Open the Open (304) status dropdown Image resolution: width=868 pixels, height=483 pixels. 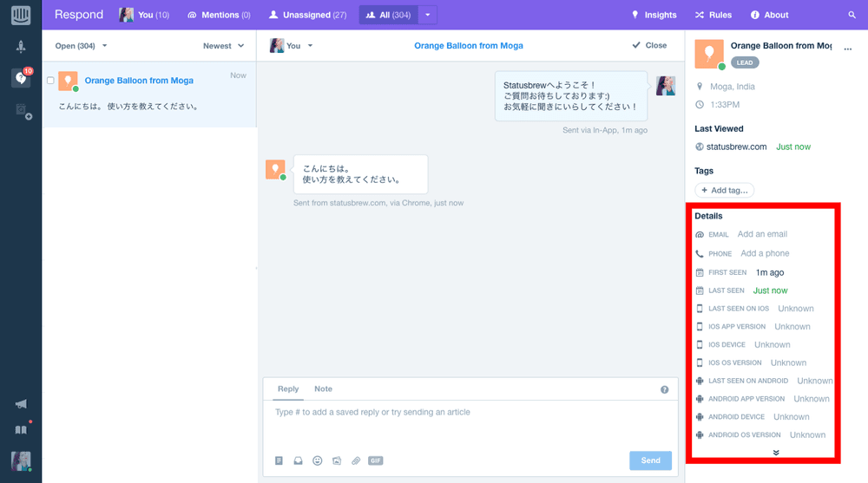click(x=81, y=46)
